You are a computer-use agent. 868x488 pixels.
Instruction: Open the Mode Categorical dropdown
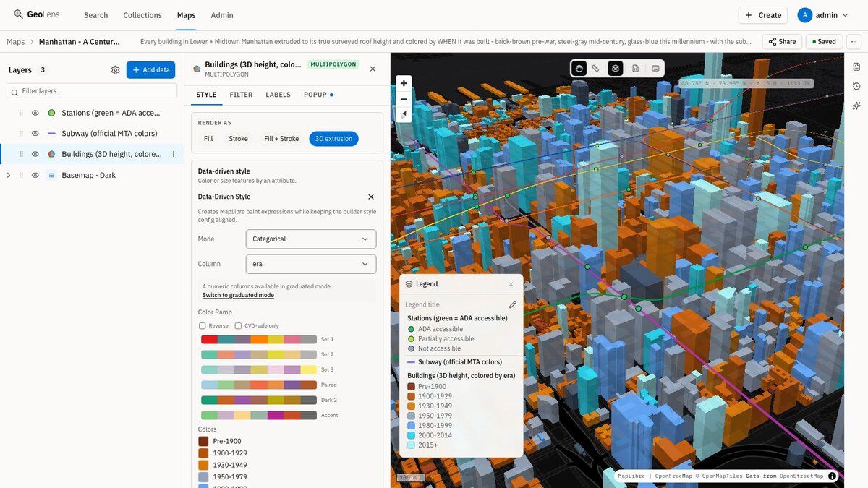pyautogui.click(x=311, y=239)
